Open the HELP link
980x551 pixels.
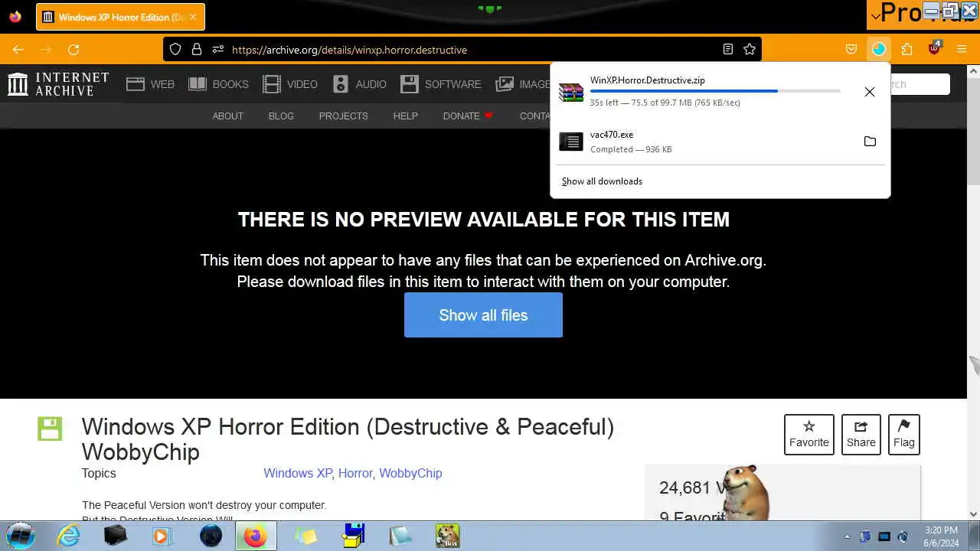pyautogui.click(x=405, y=116)
